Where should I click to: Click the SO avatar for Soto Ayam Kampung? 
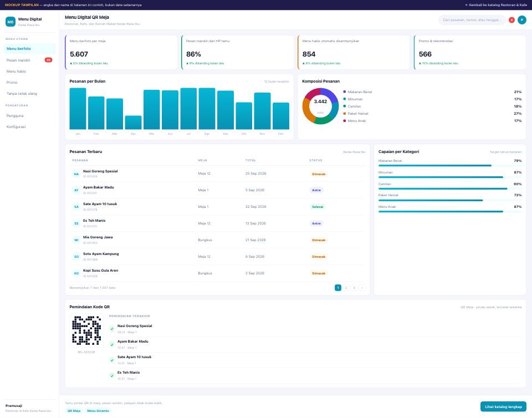click(x=76, y=257)
